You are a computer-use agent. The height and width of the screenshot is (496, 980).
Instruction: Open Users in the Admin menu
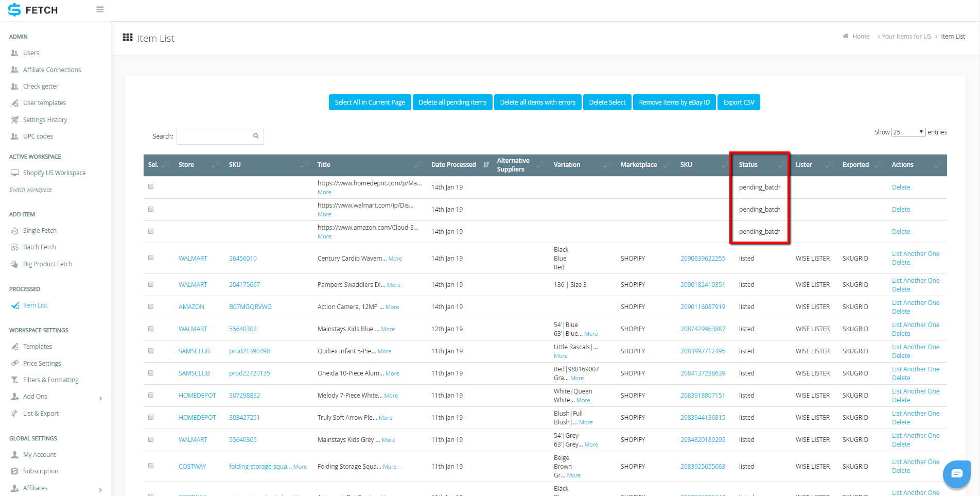[31, 53]
